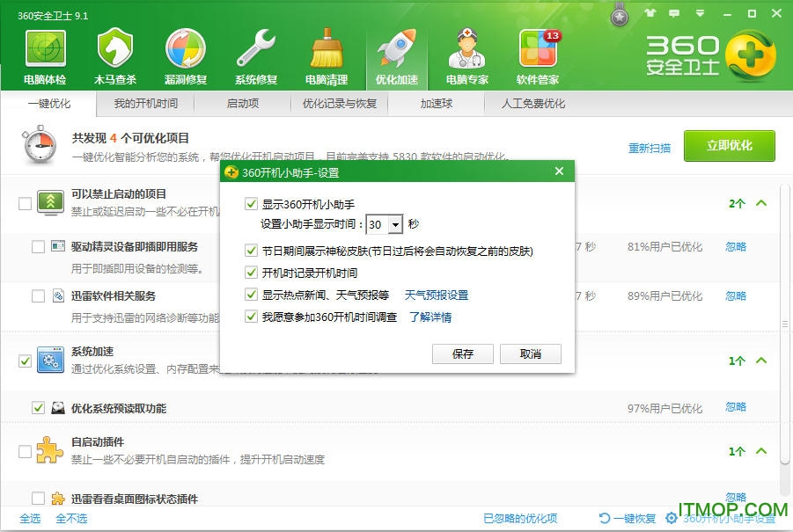Toggle 显示360开机小助手 checkbox
Viewport: 793px width, 532px height.
coord(251,204)
